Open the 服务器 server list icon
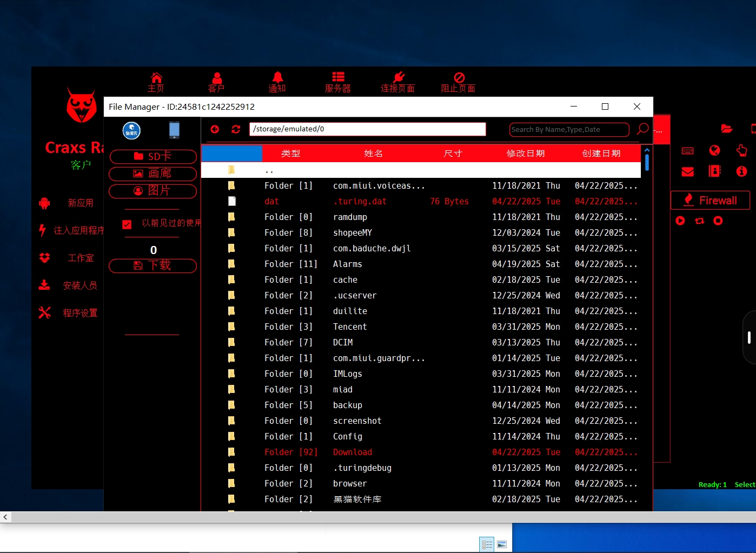Image resolution: width=756 pixels, height=553 pixels. click(338, 82)
